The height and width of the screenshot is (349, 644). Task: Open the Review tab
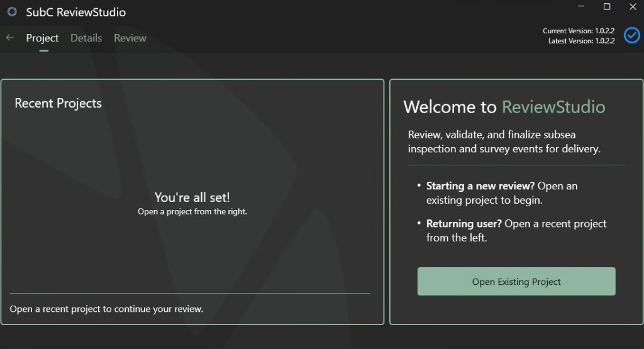click(130, 38)
